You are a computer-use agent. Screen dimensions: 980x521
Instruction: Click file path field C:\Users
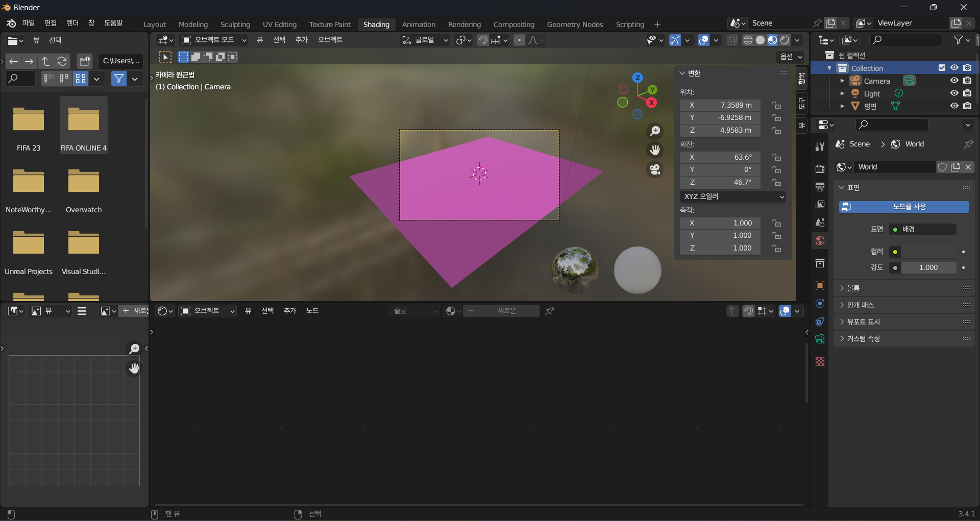click(x=121, y=61)
